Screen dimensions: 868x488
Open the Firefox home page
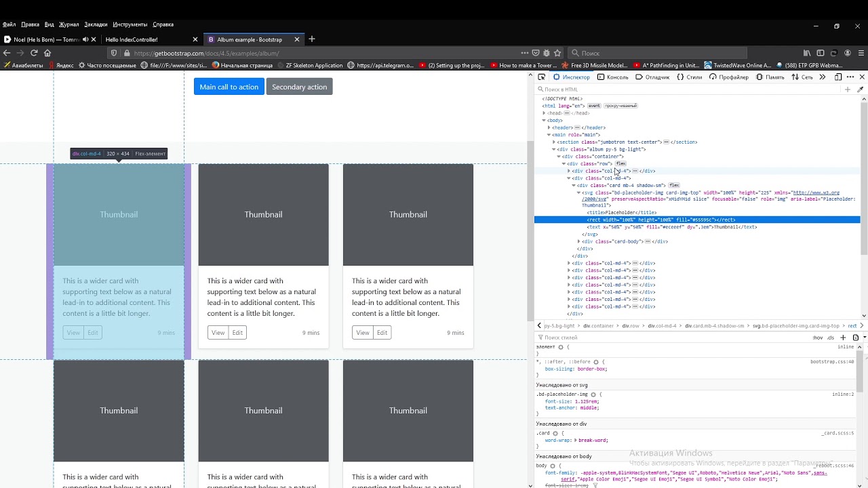click(x=47, y=53)
